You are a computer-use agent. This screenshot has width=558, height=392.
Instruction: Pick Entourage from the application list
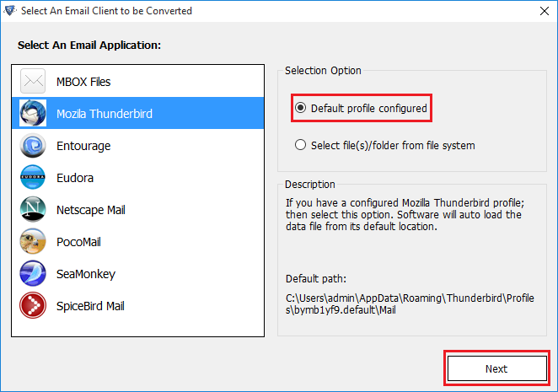pos(83,146)
